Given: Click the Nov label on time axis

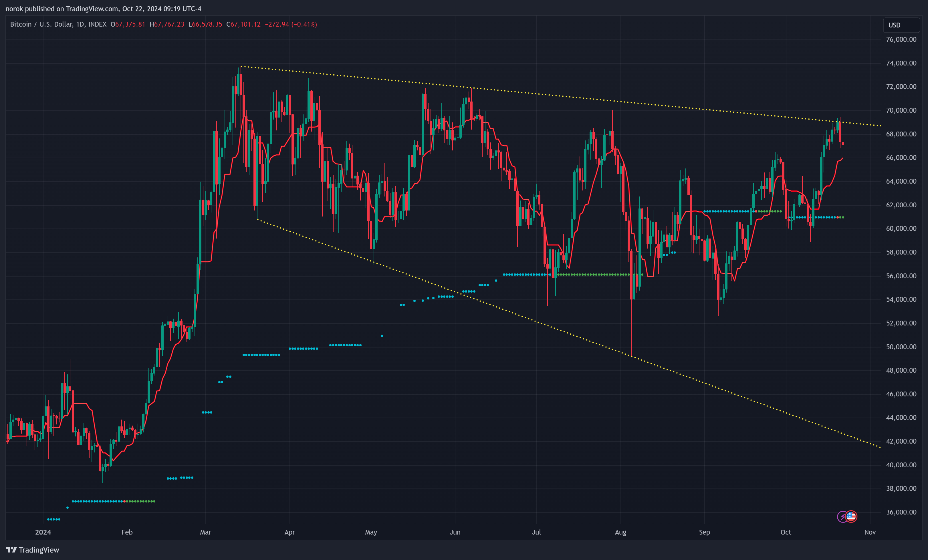Looking at the screenshot, I should coord(870,532).
